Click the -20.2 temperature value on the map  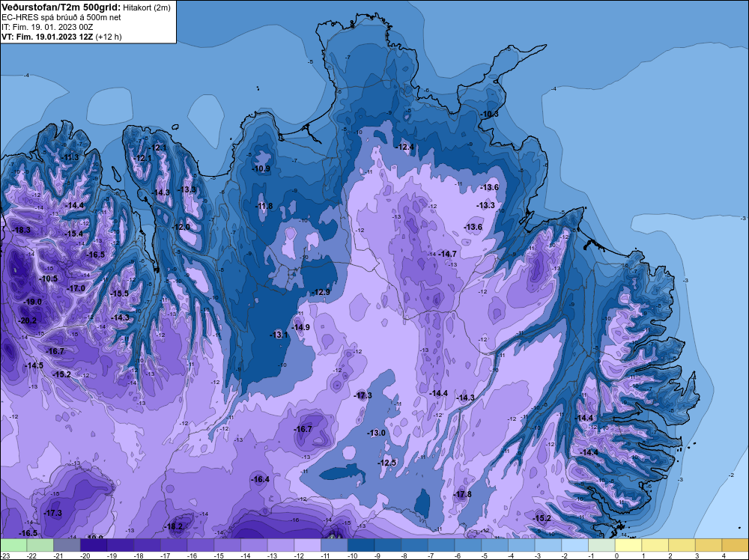click(x=27, y=320)
